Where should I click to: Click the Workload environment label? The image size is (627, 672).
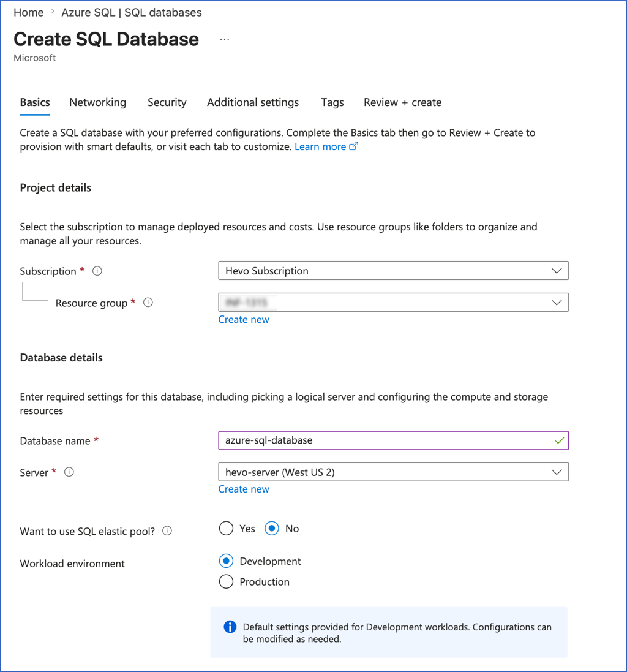(x=72, y=564)
